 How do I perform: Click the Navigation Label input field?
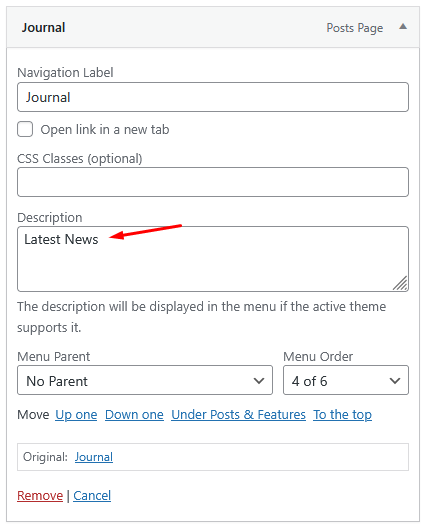click(x=213, y=97)
